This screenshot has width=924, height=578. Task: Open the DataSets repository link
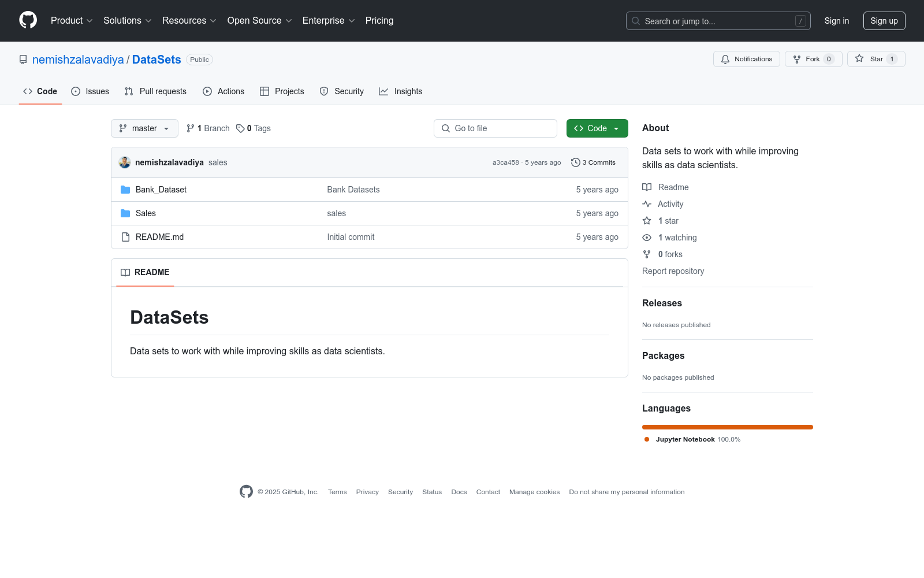point(157,60)
